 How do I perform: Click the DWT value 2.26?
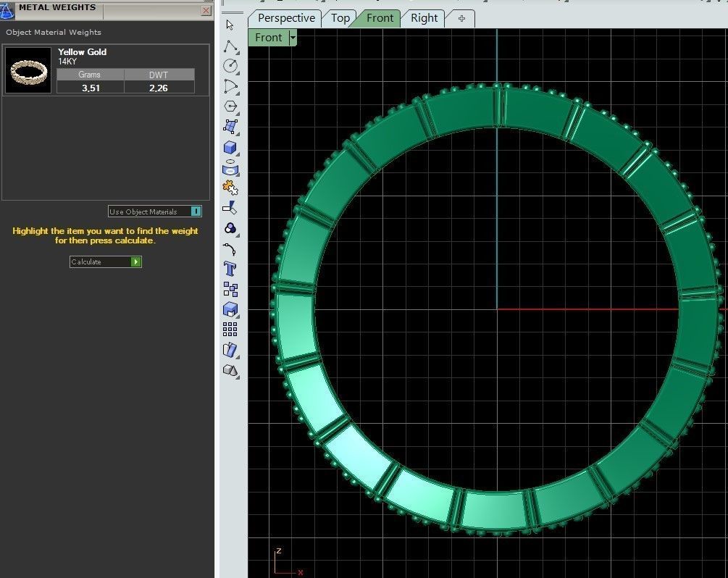159,88
